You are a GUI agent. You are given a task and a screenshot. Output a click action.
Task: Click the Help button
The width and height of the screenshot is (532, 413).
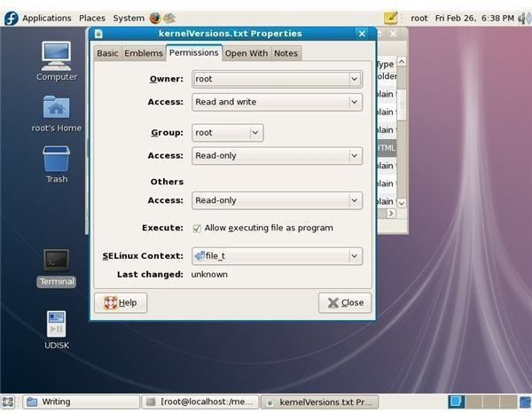[121, 303]
